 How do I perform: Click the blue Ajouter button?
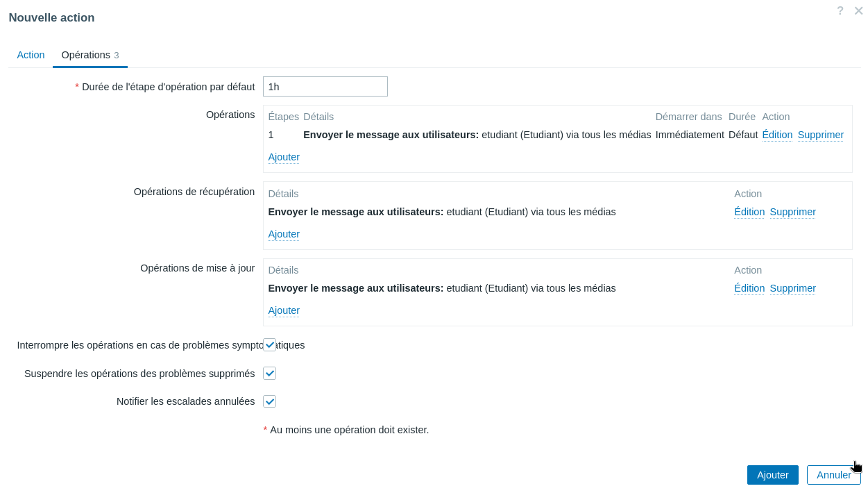coord(772,475)
